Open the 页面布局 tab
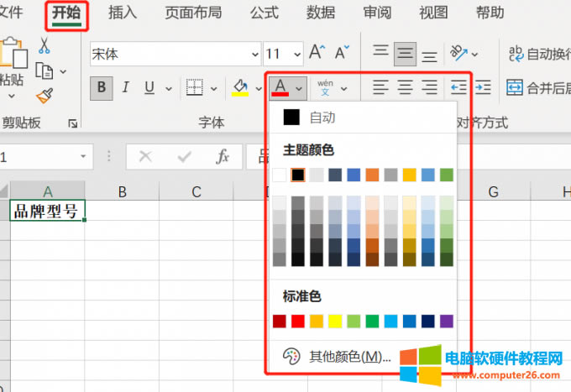The image size is (571, 392). 193,13
